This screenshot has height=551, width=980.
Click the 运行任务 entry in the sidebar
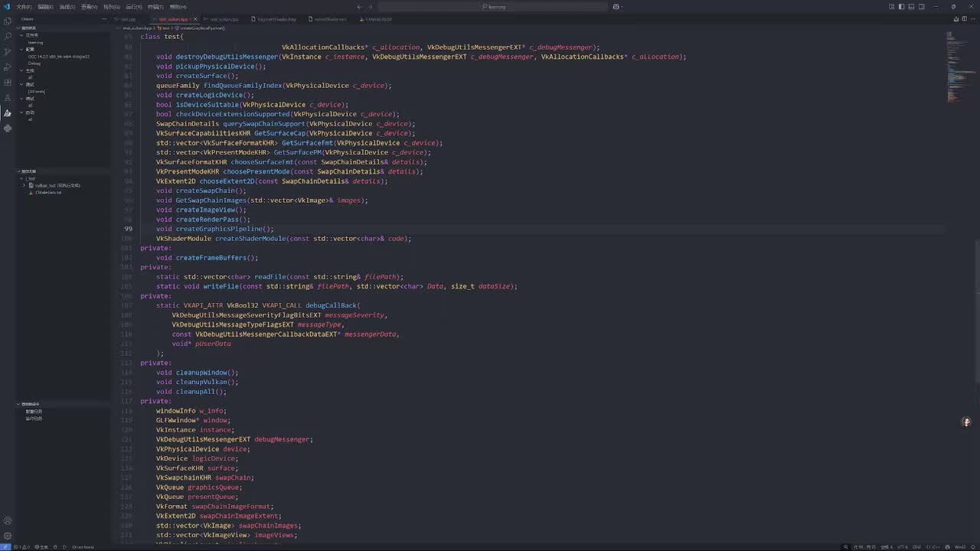[x=34, y=419]
